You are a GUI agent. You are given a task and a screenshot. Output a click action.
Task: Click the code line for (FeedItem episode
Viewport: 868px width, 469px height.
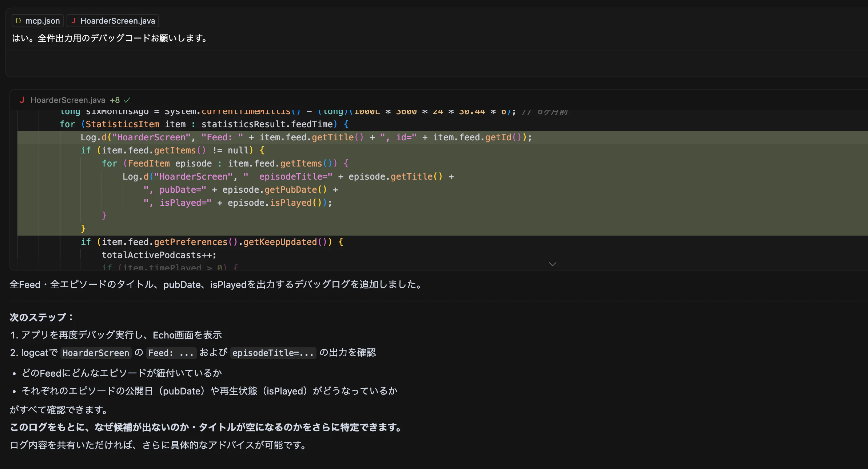(225, 164)
